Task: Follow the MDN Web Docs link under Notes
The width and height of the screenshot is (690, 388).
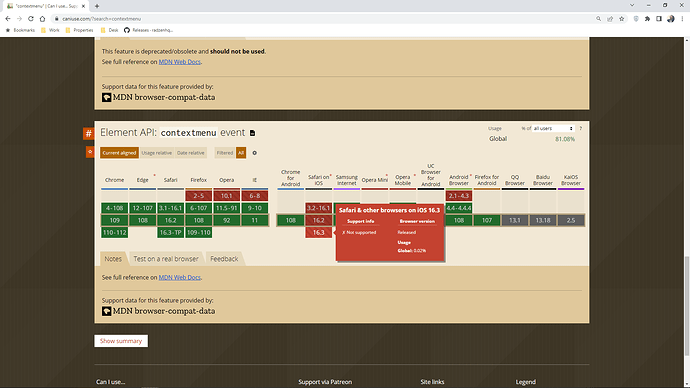Action: point(180,278)
